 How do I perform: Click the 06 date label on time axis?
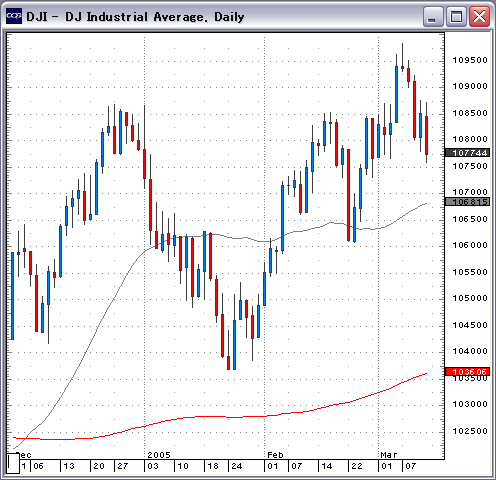click(38, 466)
